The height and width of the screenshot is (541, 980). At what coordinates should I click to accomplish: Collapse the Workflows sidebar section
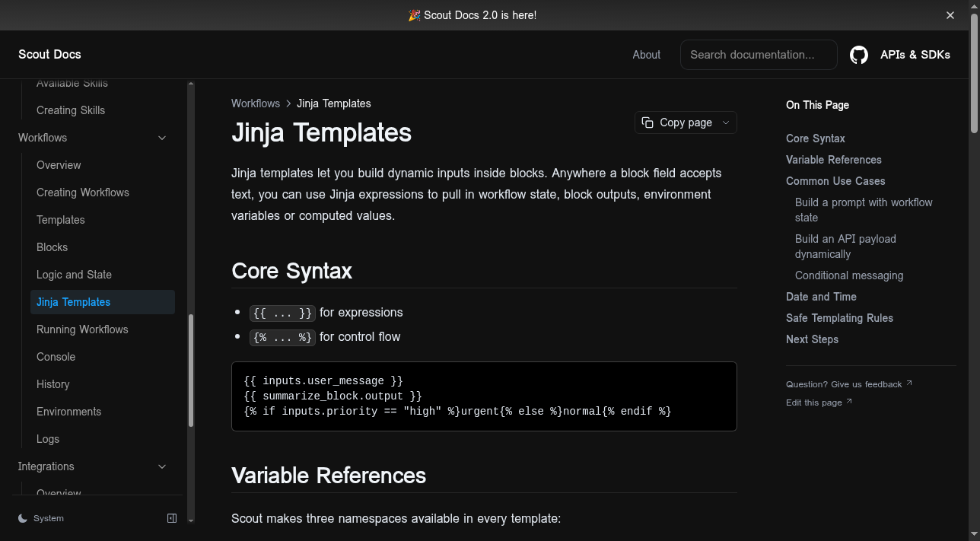pyautogui.click(x=162, y=138)
